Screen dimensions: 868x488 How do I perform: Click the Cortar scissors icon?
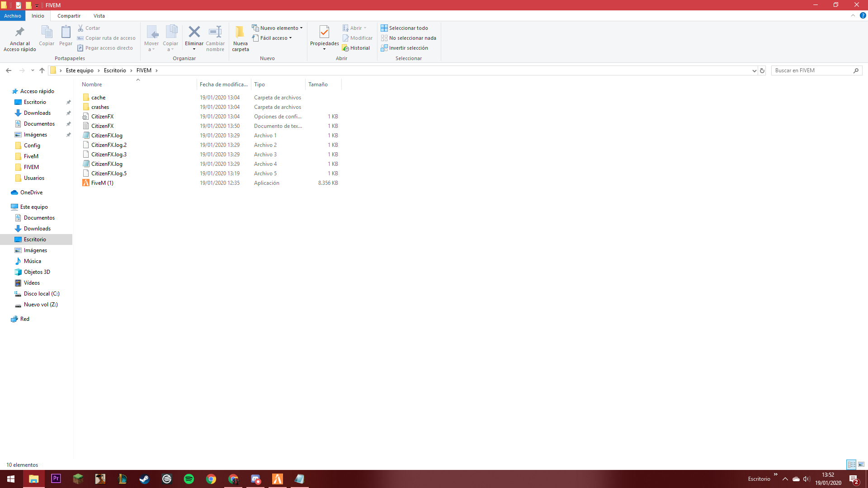80,28
